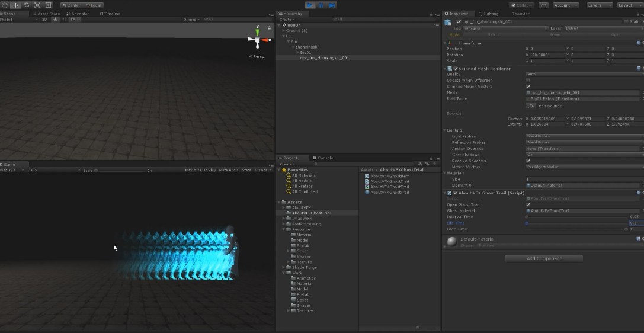
Task: Toggle About VFX Ghost Trail script enabled
Action: (x=455, y=193)
